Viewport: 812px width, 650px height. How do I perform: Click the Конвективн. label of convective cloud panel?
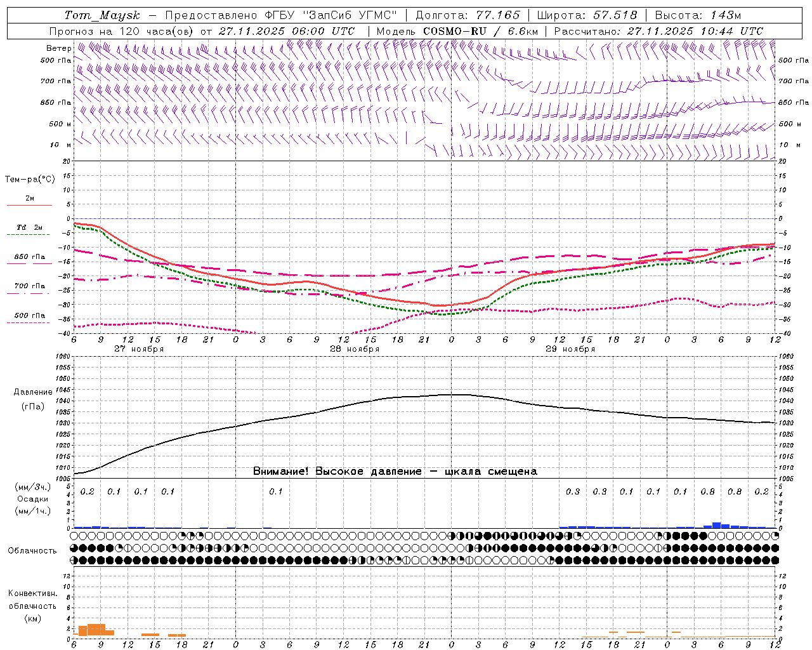pos(32,594)
